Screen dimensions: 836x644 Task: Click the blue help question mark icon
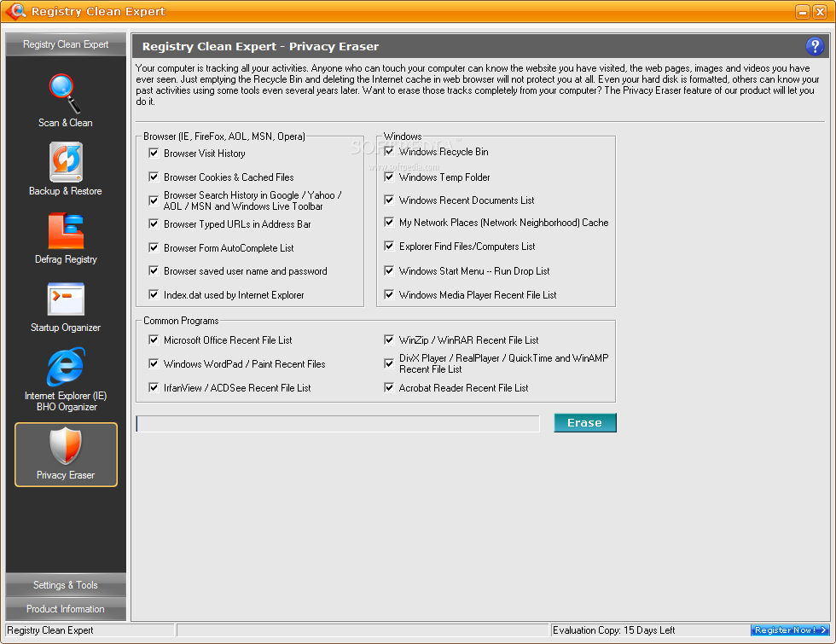[x=814, y=46]
